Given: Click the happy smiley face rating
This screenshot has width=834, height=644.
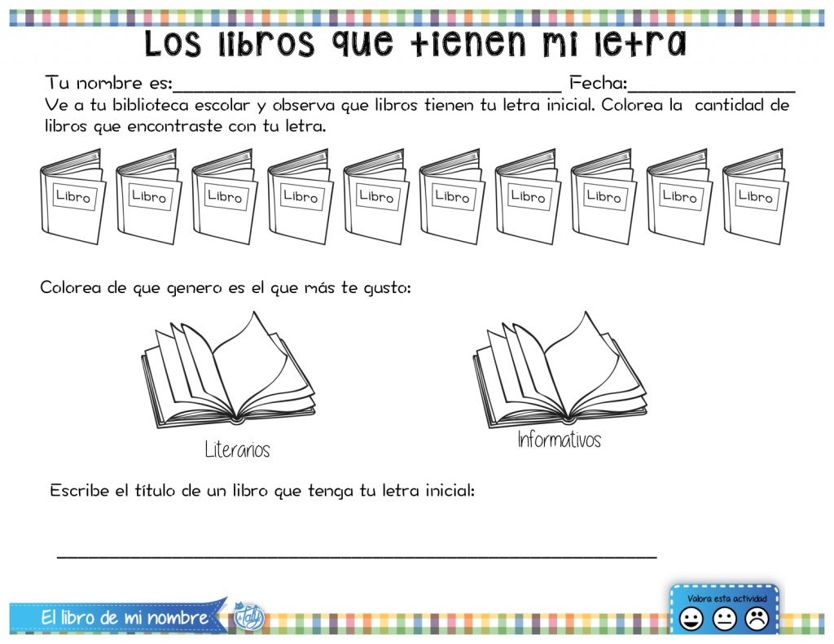Looking at the screenshot, I should 691,620.
